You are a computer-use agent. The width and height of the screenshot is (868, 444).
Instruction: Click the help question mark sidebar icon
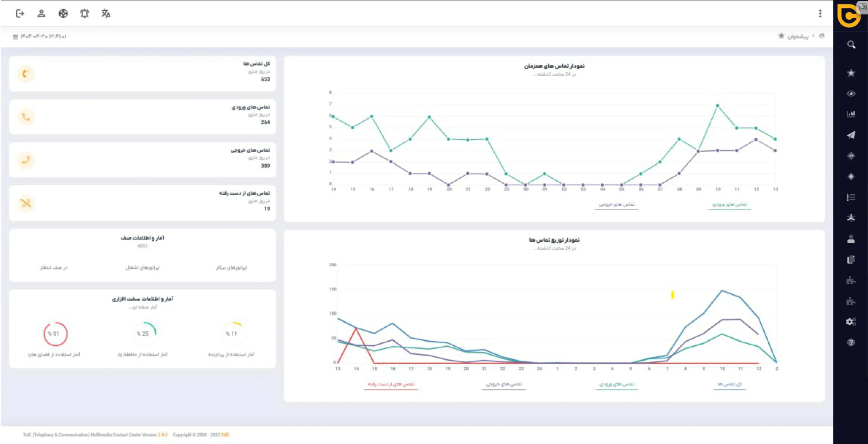click(x=851, y=342)
